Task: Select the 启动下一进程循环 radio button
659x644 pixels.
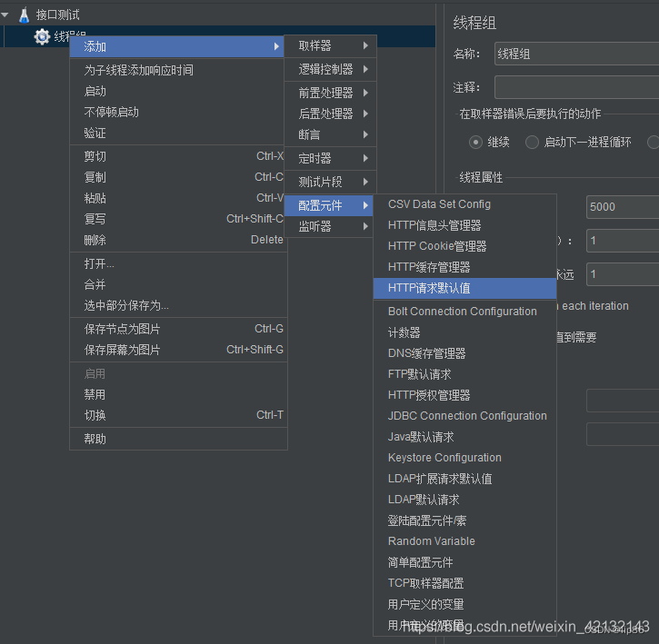Action: 532,143
